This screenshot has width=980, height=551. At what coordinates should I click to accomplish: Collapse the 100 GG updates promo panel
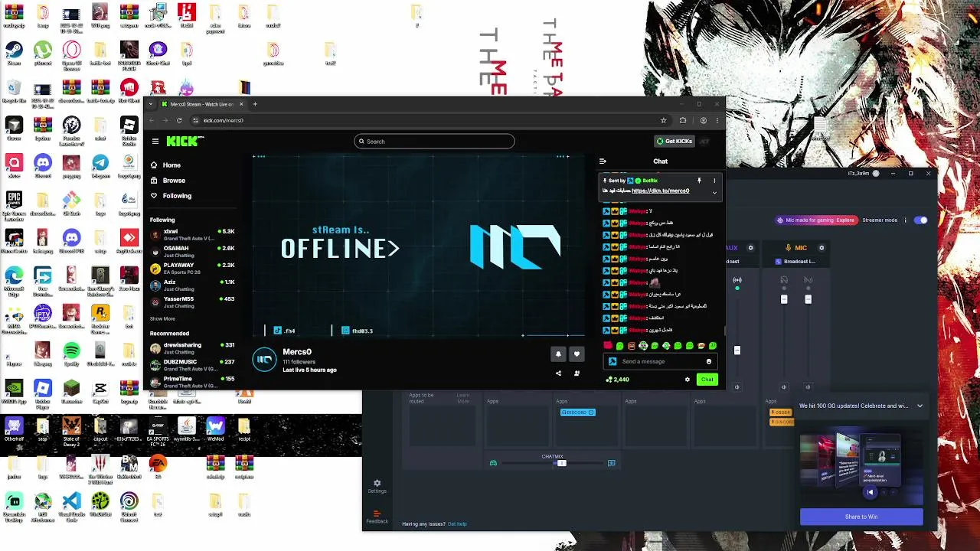920,406
